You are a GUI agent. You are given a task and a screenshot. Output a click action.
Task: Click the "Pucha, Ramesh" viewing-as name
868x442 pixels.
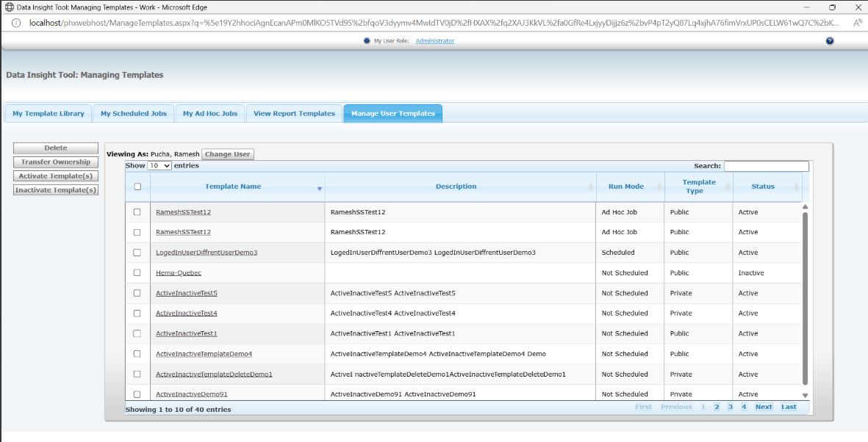[x=175, y=154]
